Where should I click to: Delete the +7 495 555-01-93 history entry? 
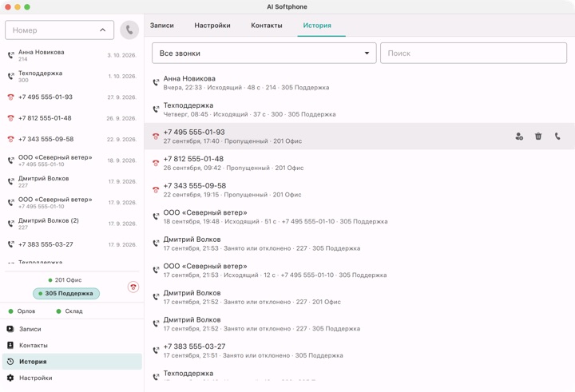[x=538, y=137]
